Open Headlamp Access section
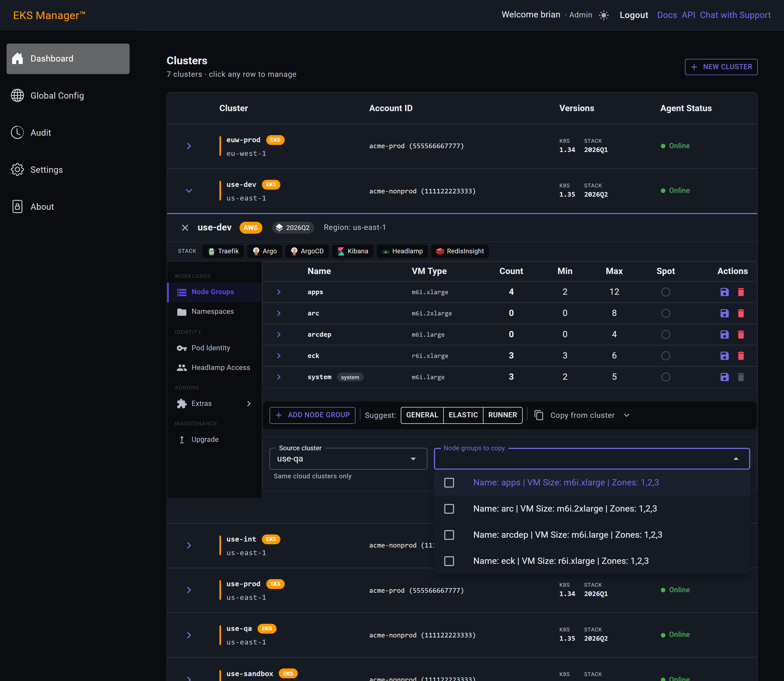This screenshot has width=784, height=681. 214,367
